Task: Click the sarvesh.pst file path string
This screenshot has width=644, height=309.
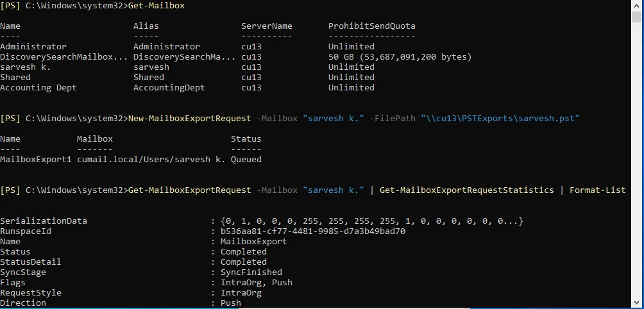Action: [501, 119]
